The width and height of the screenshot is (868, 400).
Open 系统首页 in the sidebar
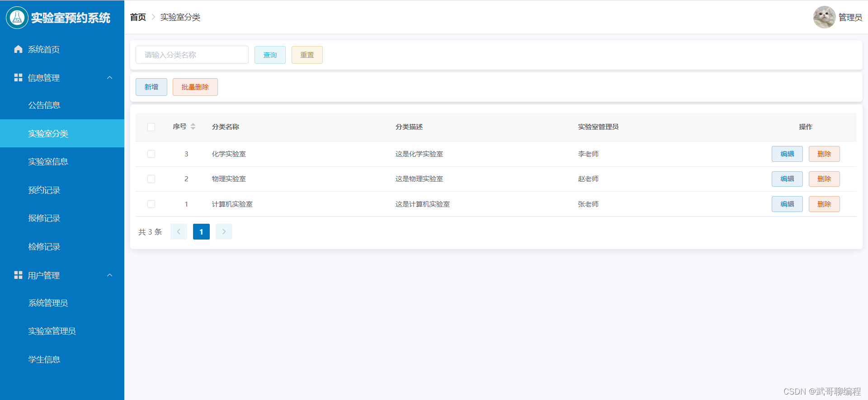pyautogui.click(x=62, y=49)
